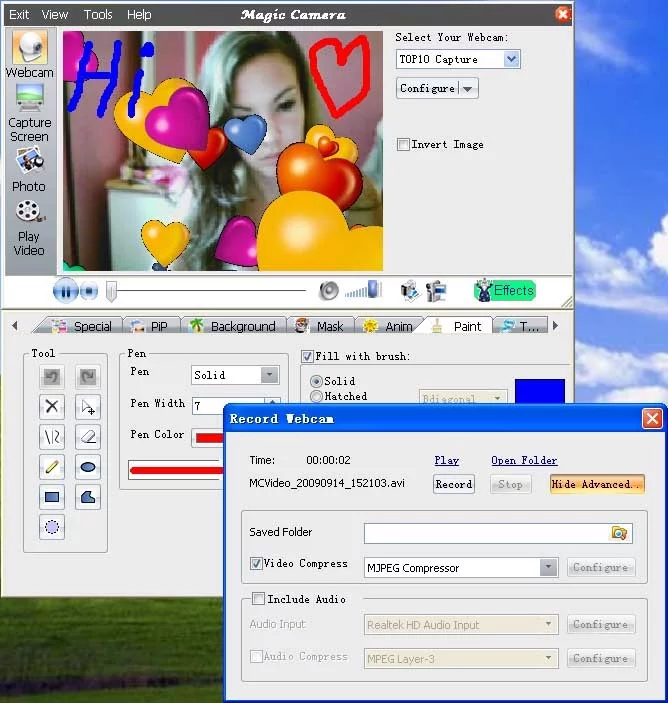Select the eraser tool in Tool panel
Image resolution: width=668 pixels, height=703 pixels.
tap(88, 437)
